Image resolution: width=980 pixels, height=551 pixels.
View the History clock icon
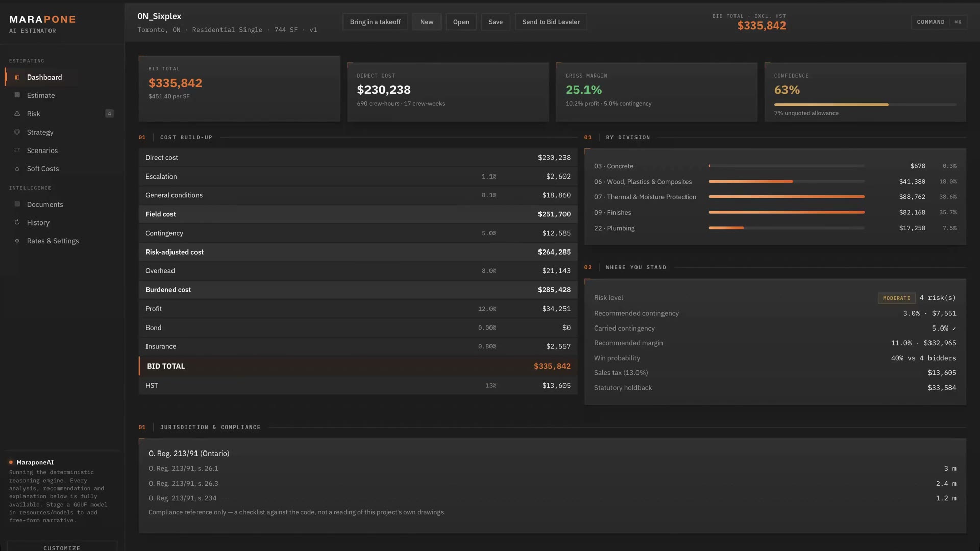click(17, 222)
